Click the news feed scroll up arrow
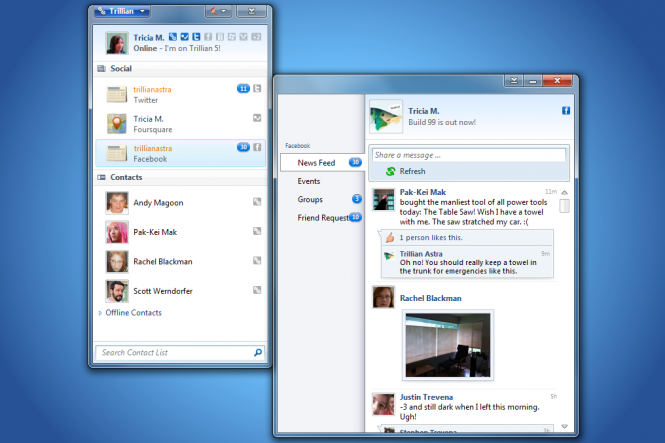Viewport: 665px width, 443px height. tap(564, 192)
